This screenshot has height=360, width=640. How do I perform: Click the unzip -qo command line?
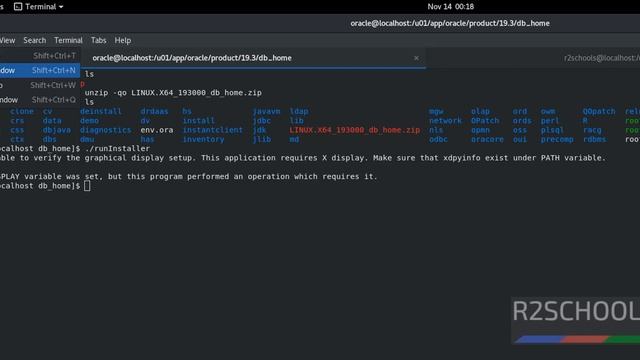tap(173, 93)
